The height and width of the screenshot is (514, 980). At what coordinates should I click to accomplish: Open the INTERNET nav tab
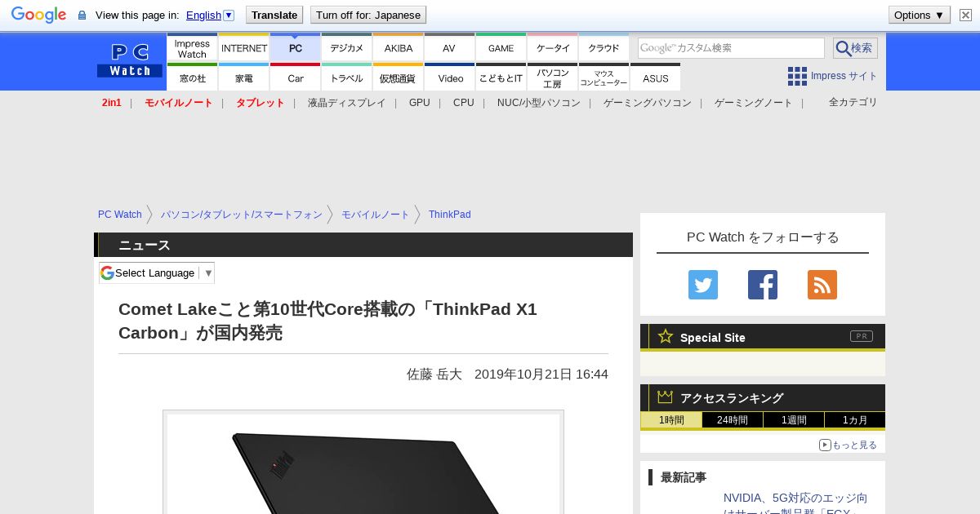244,48
